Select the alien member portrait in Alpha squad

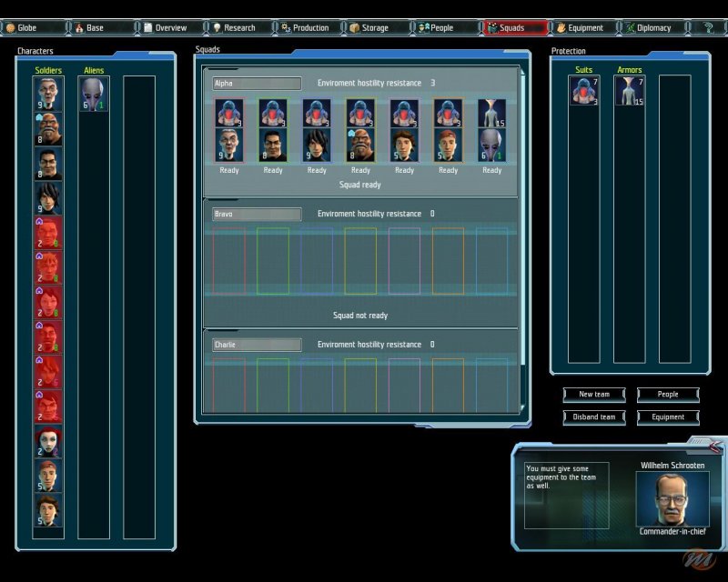pos(491,145)
